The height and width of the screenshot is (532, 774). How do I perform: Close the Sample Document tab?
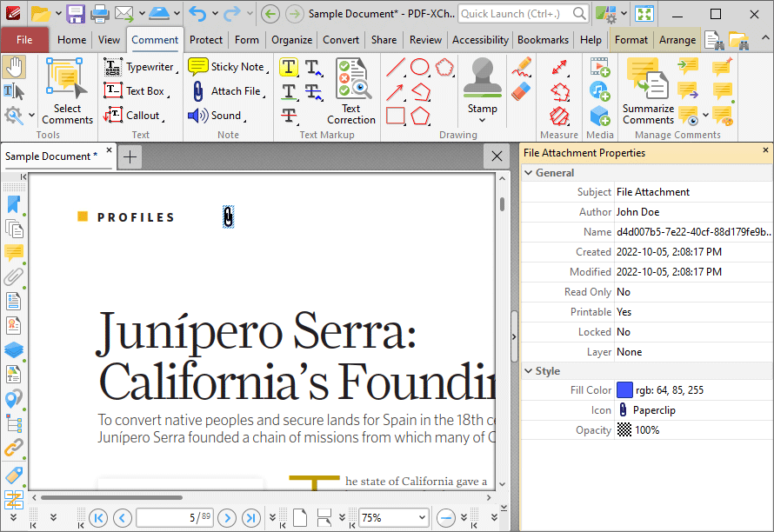109,150
